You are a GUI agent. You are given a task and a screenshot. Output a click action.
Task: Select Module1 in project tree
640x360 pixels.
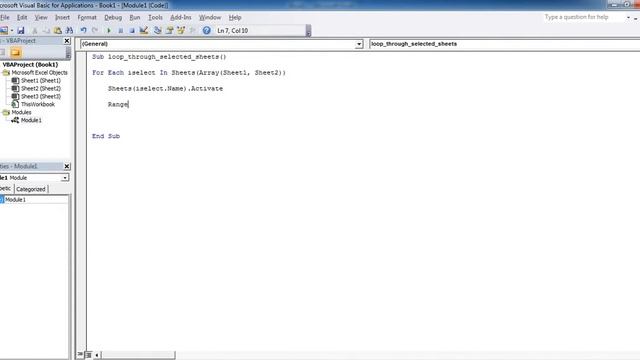pos(27,120)
